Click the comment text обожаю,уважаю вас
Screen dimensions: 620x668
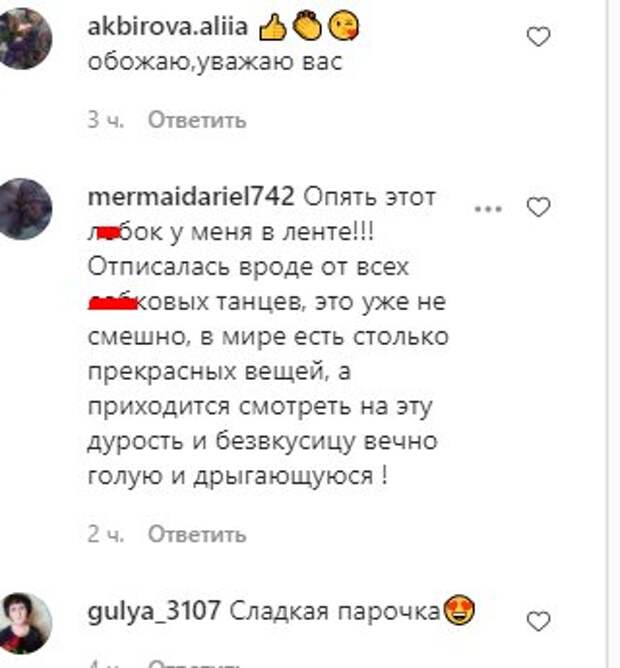point(215,62)
